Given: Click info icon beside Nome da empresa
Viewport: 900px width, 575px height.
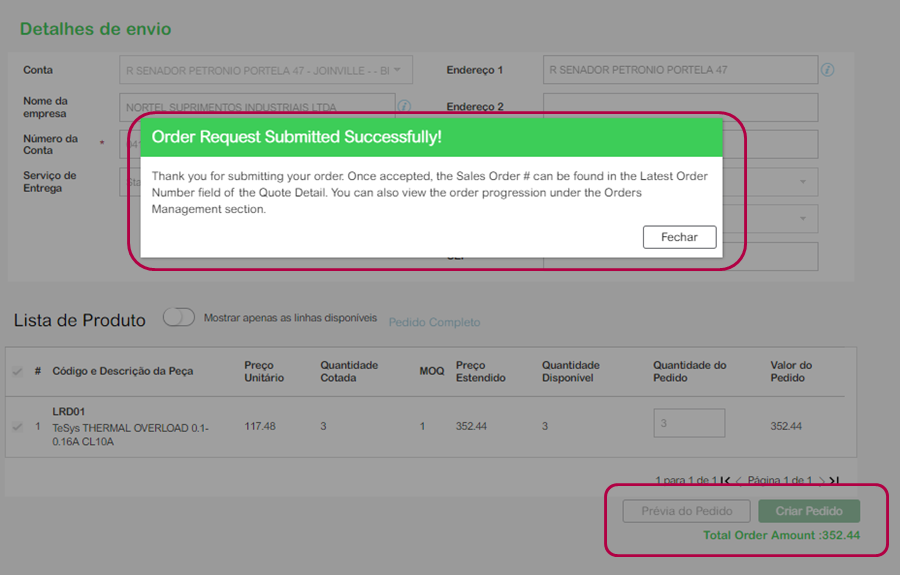Looking at the screenshot, I should [x=404, y=106].
